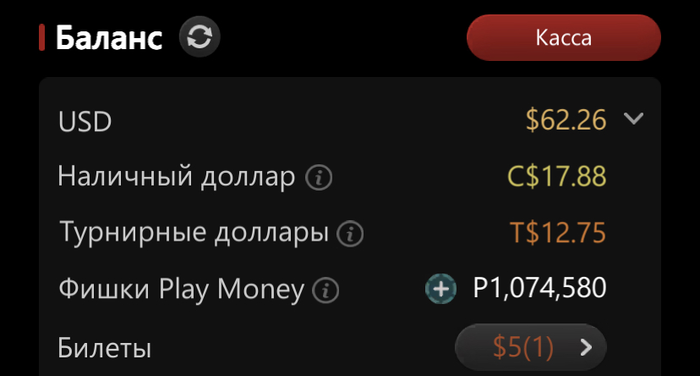Click the Турнирные доллары label
Viewport: 700px width, 376px height.
pyautogui.click(x=194, y=233)
